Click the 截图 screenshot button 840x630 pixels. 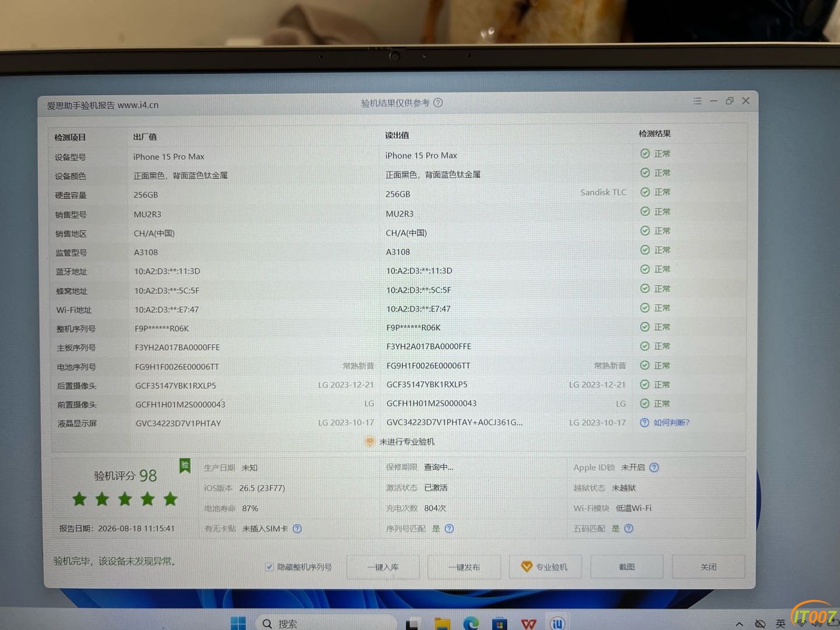(x=627, y=566)
